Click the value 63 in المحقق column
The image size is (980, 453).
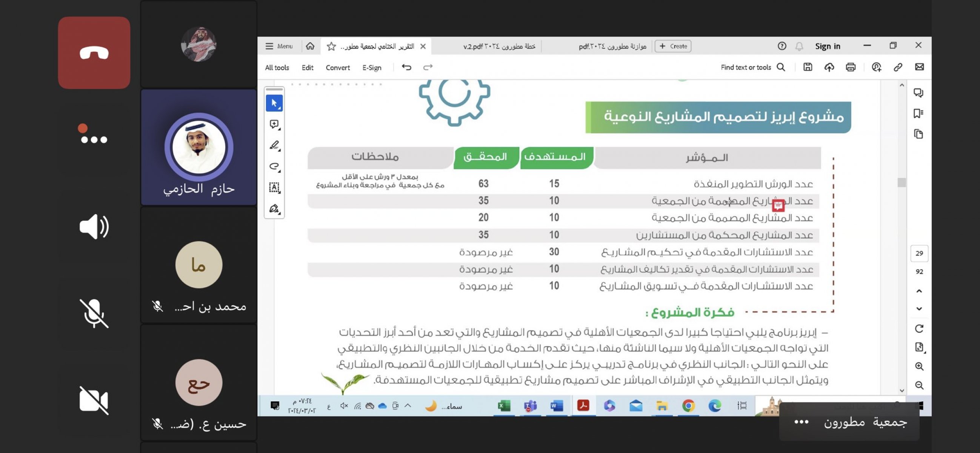pyautogui.click(x=483, y=184)
